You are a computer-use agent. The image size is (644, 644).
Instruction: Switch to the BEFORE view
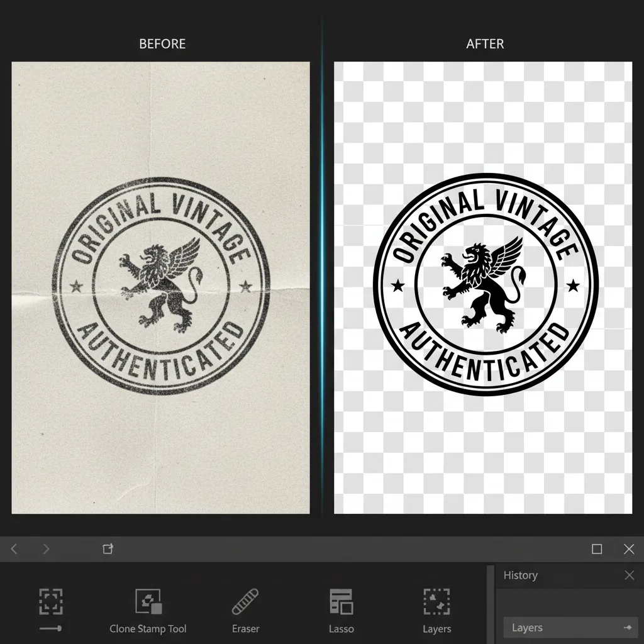tap(162, 43)
